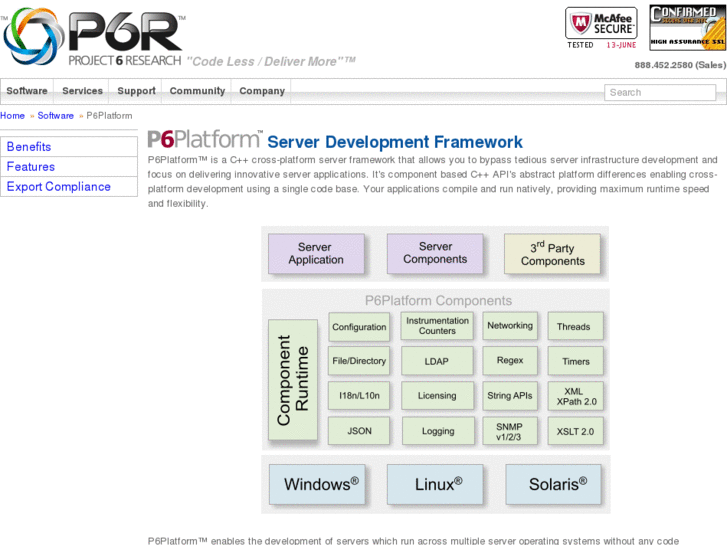This screenshot has height=545, width=727.
Task: Click the Licensing component box
Action: click(x=437, y=396)
